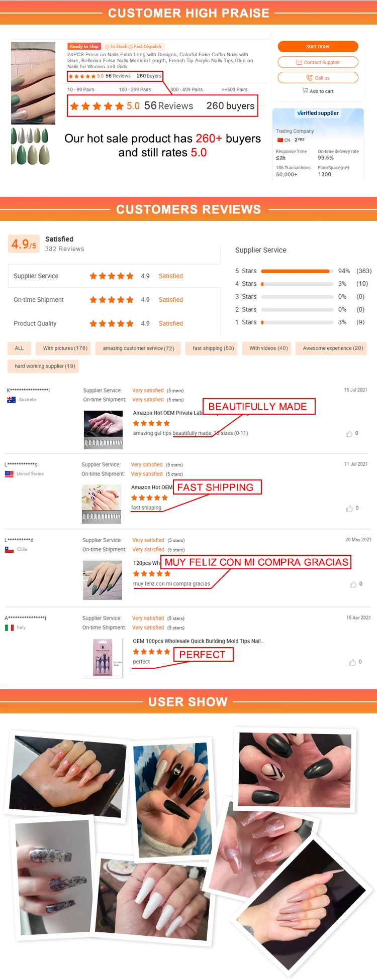Screen dimensions: 377x980
Task: Click the Chile flag icon
Action: coord(9,550)
